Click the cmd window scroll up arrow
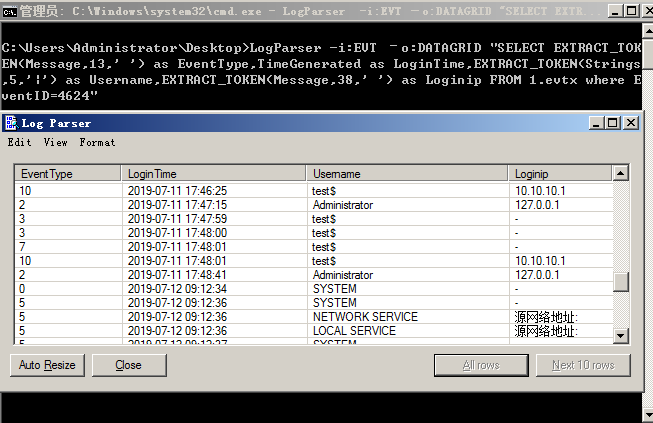The width and height of the screenshot is (653, 423). click(x=648, y=30)
